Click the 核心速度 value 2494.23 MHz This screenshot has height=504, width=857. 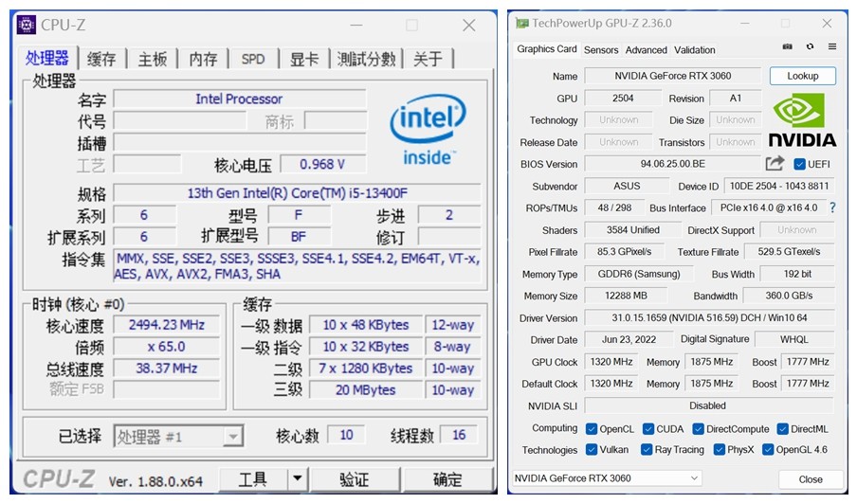coord(167,325)
